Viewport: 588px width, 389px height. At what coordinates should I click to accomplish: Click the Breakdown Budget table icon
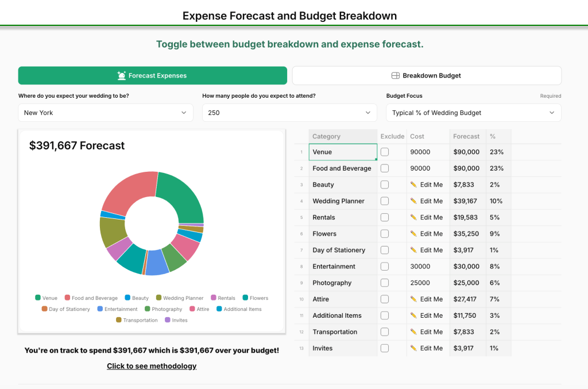395,75
